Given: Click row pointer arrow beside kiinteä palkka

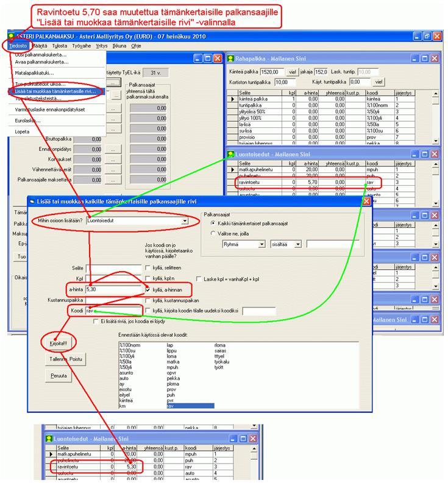Looking at the screenshot, I should coord(232,99).
